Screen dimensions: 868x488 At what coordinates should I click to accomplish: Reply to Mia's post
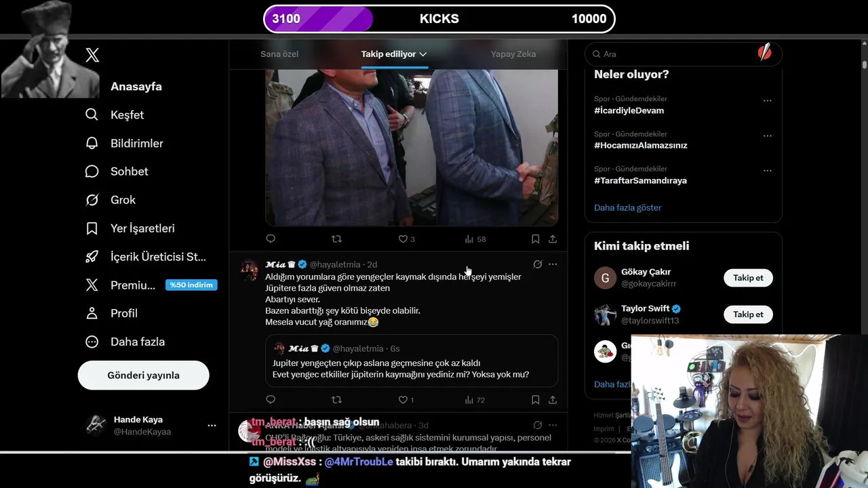tap(271, 400)
